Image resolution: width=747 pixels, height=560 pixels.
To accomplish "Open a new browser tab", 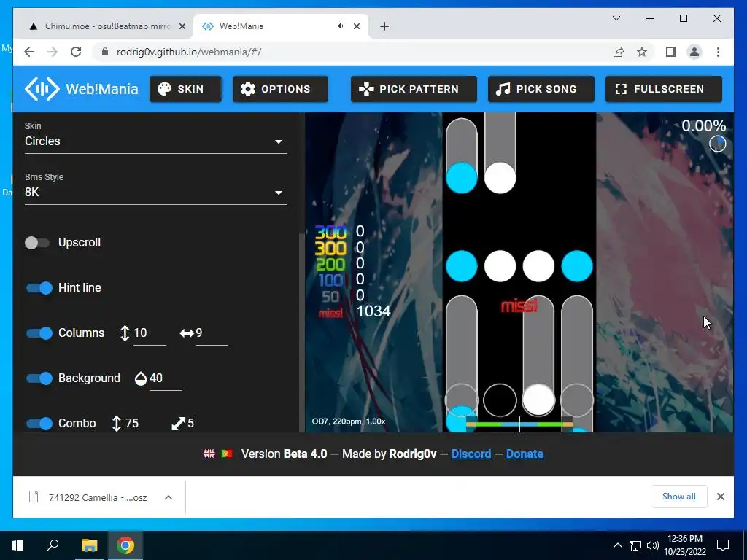I will point(384,26).
